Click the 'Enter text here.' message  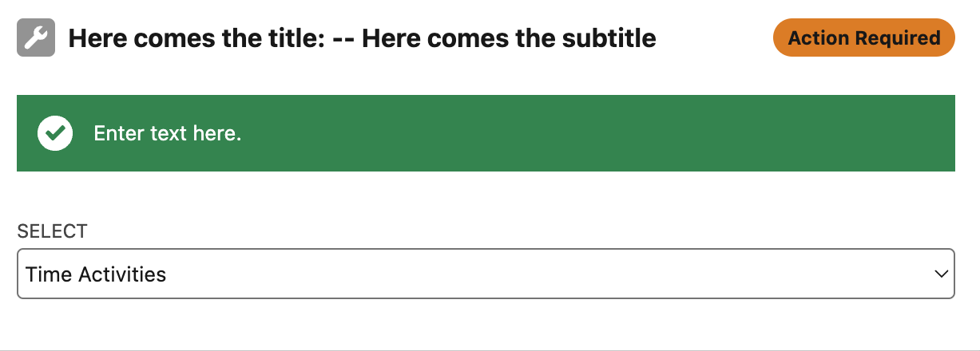click(x=168, y=133)
